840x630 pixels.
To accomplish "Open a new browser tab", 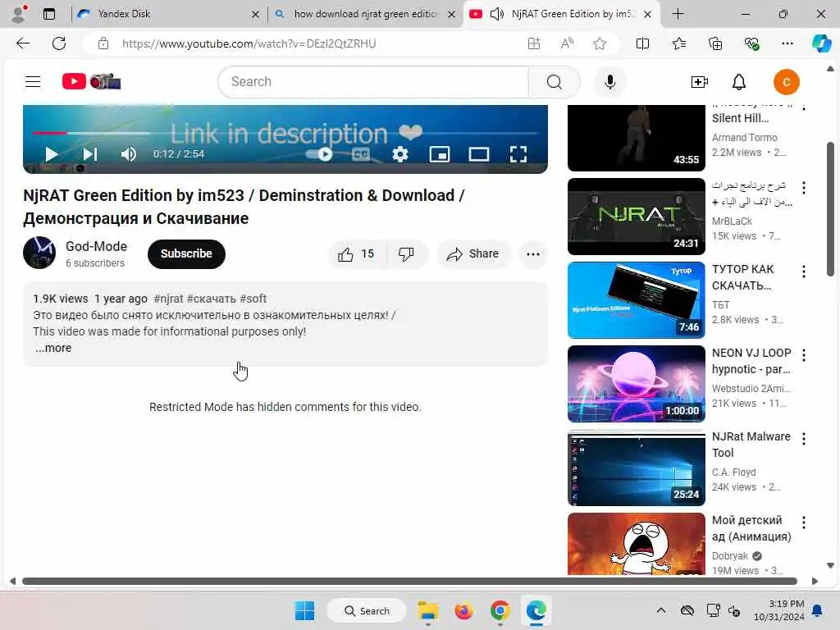I will pyautogui.click(x=678, y=14).
